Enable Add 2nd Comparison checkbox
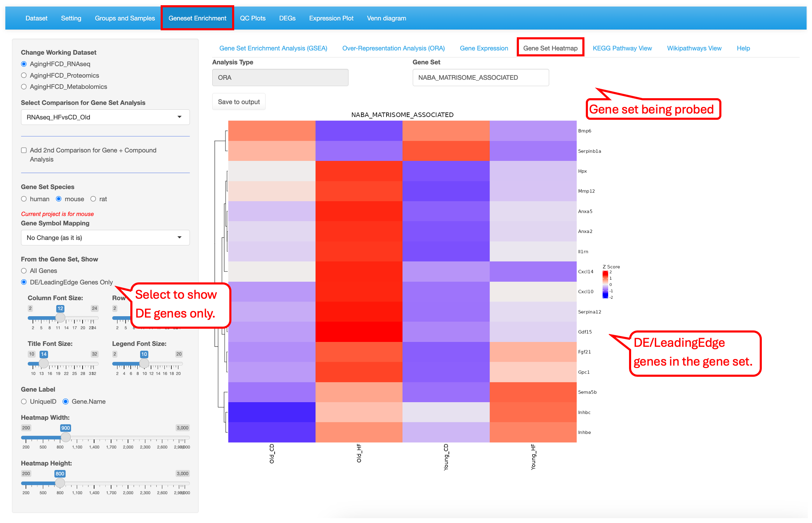The image size is (812, 523). [x=24, y=150]
